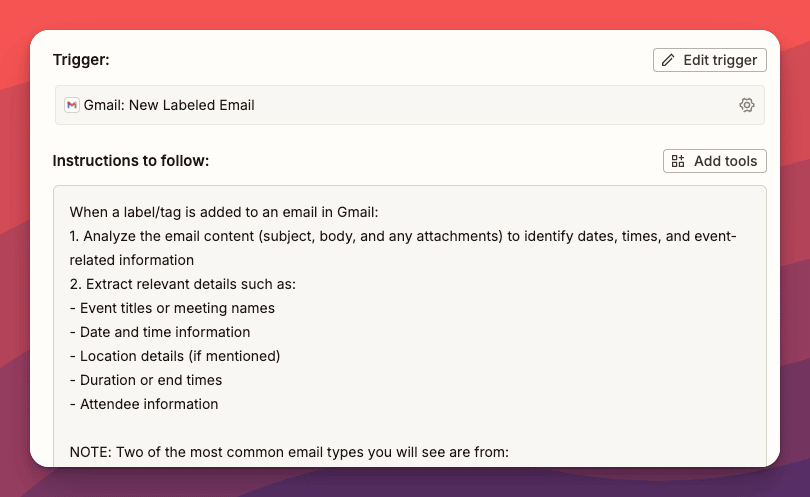This screenshot has height=497, width=810.
Task: Click the '2. Extract relevant details' line
Action: (x=183, y=284)
